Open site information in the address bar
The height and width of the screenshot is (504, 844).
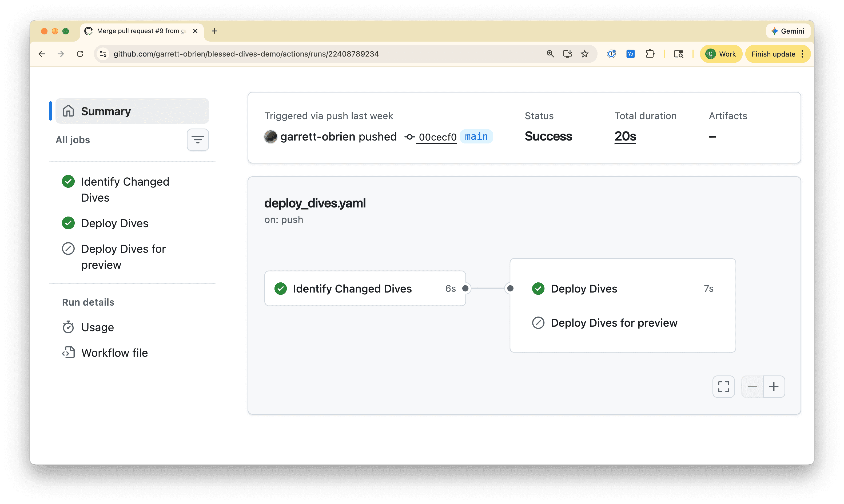(x=103, y=54)
